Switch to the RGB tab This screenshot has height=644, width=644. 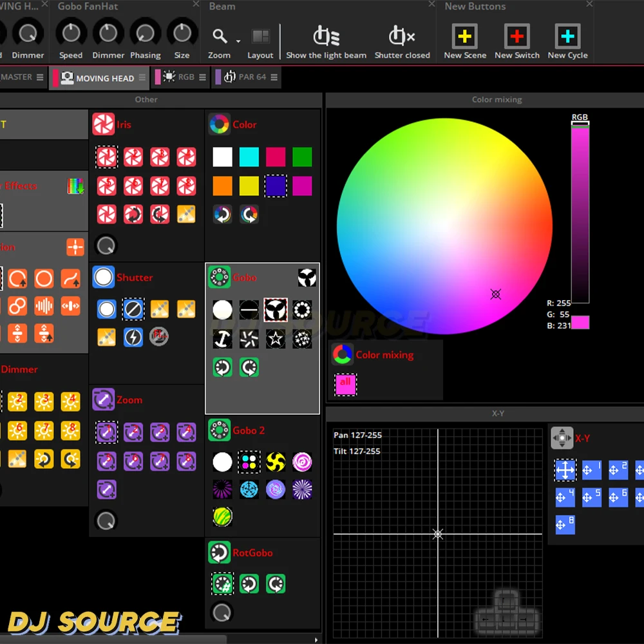pos(179,77)
